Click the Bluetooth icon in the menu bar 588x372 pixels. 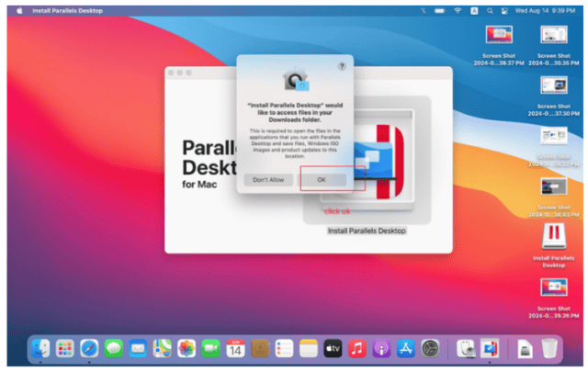[424, 11]
